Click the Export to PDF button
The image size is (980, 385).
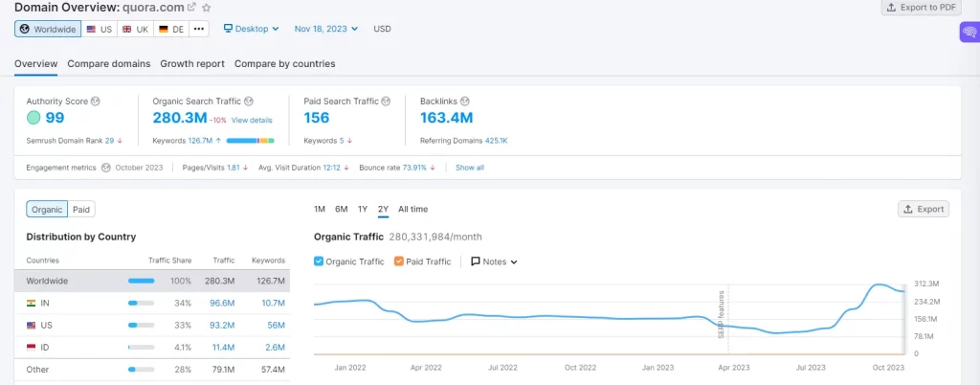pos(921,8)
